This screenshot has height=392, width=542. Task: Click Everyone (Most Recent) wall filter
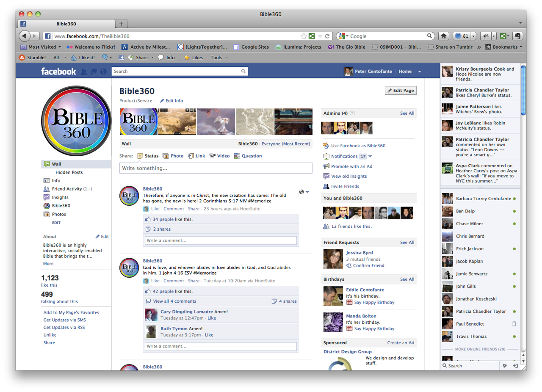(x=286, y=144)
